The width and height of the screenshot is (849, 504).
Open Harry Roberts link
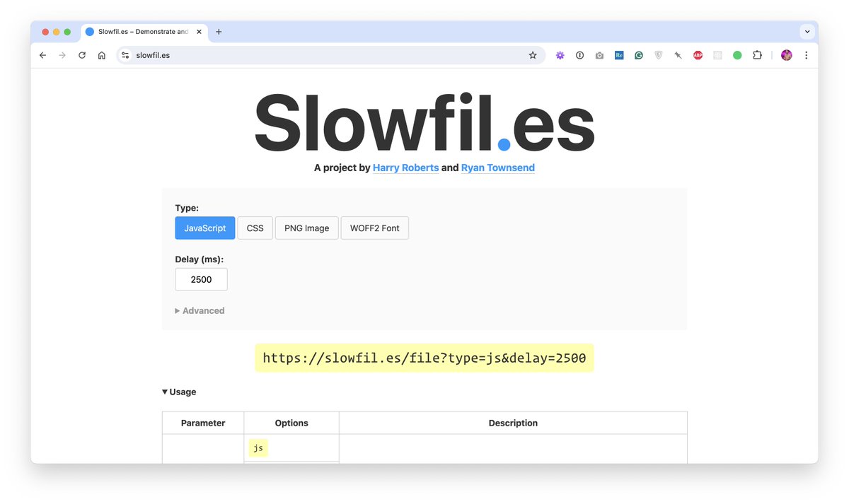click(406, 168)
